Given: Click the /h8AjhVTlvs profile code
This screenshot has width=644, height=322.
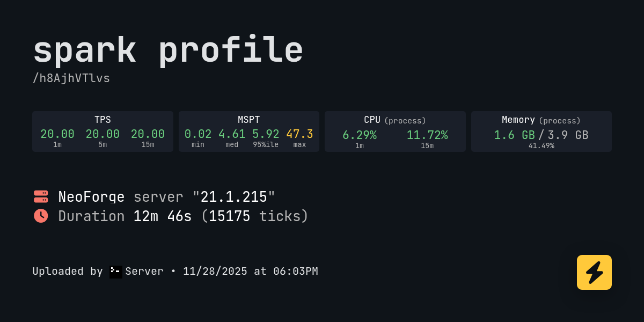Looking at the screenshot, I should pos(71,78).
